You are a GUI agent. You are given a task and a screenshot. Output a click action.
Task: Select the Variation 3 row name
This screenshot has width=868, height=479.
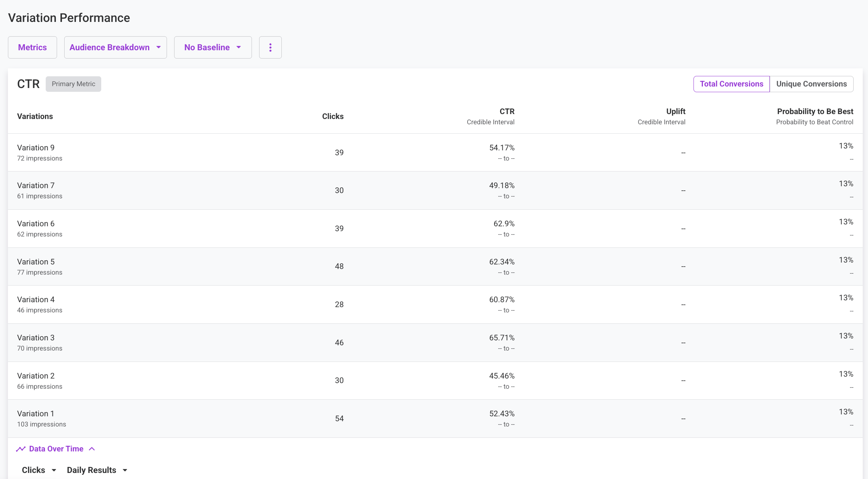click(36, 338)
